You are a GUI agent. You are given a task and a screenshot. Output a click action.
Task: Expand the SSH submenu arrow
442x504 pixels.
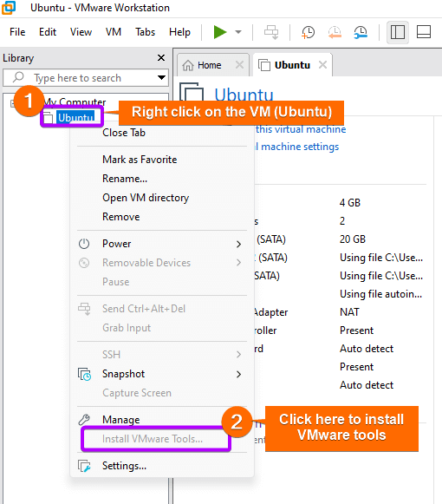coord(238,355)
